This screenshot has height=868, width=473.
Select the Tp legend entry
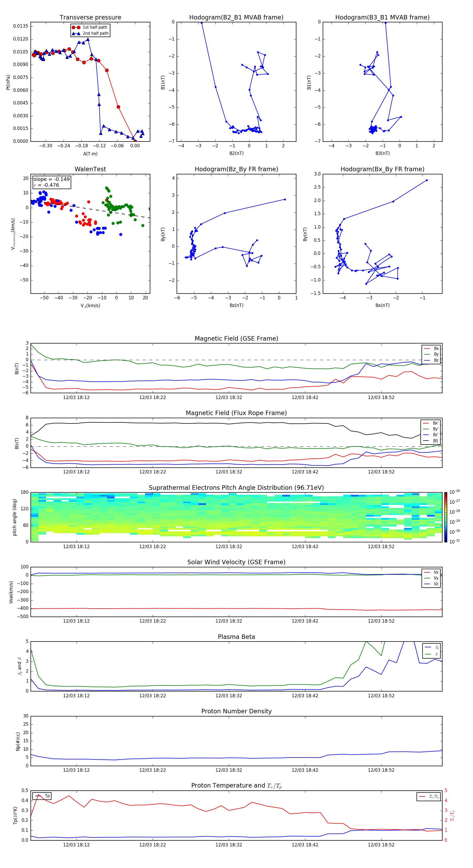tap(42, 796)
